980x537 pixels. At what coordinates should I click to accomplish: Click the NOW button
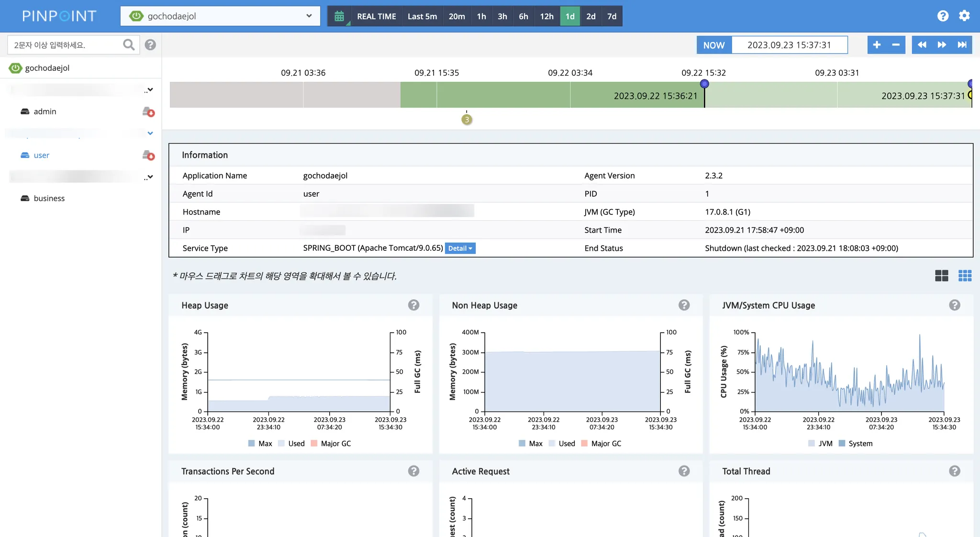pyautogui.click(x=714, y=45)
